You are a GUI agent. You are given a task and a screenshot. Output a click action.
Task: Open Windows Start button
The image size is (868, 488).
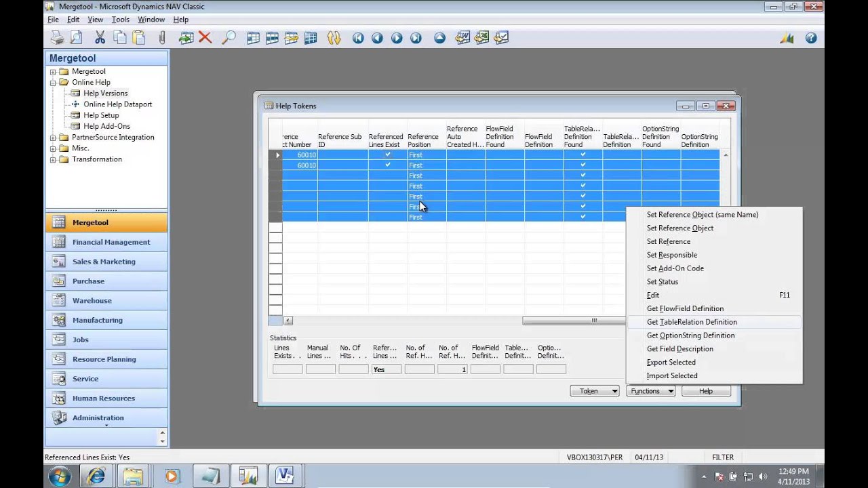pos(59,476)
